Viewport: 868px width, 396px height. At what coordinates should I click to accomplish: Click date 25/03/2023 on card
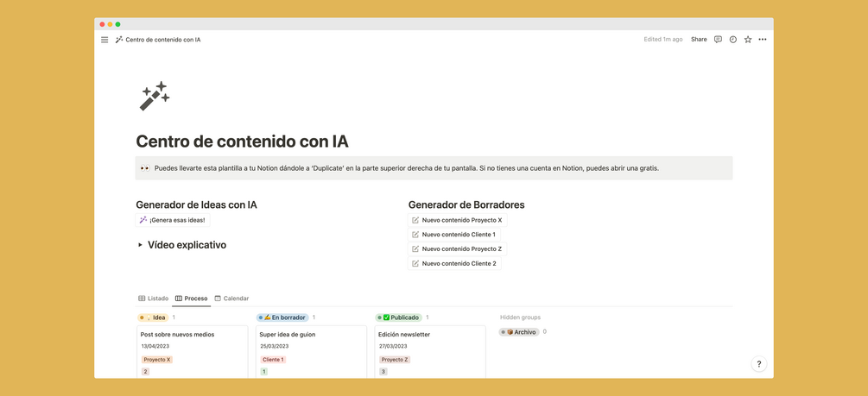[x=274, y=346]
